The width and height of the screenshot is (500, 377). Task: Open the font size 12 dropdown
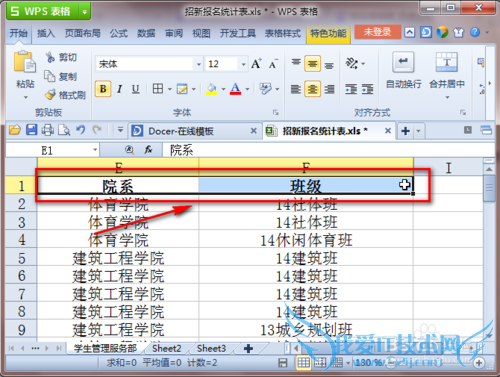point(243,64)
